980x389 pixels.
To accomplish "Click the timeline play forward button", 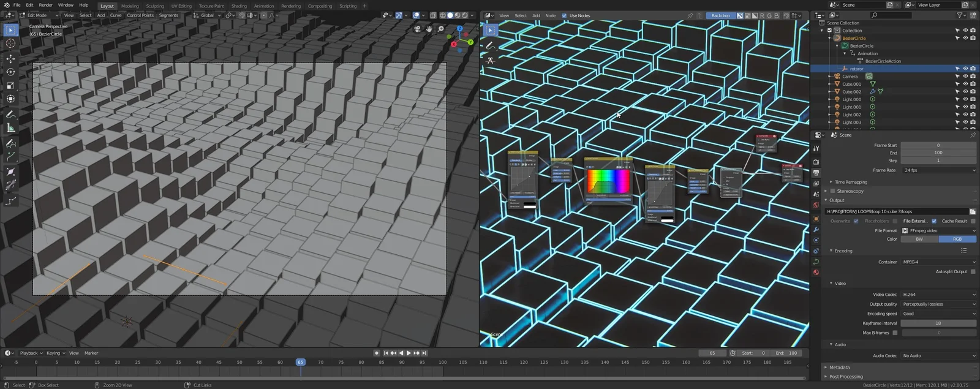I will pyautogui.click(x=409, y=353).
